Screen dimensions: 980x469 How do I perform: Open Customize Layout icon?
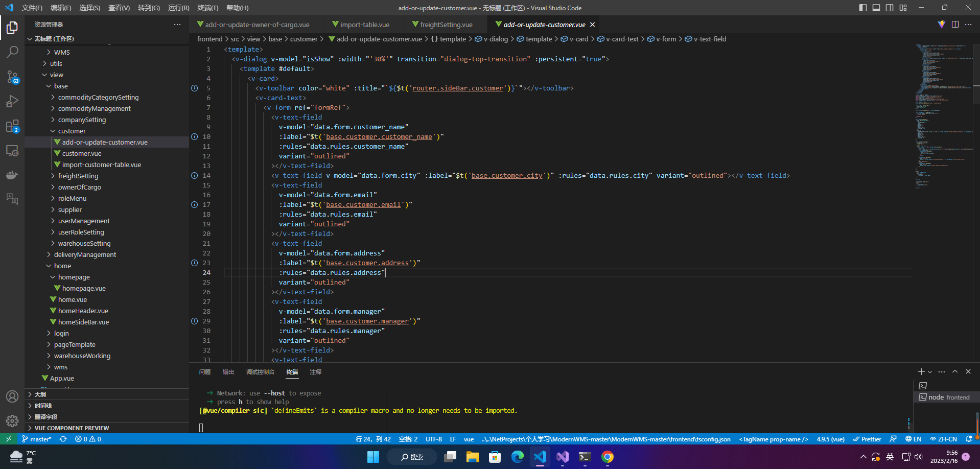(903, 8)
